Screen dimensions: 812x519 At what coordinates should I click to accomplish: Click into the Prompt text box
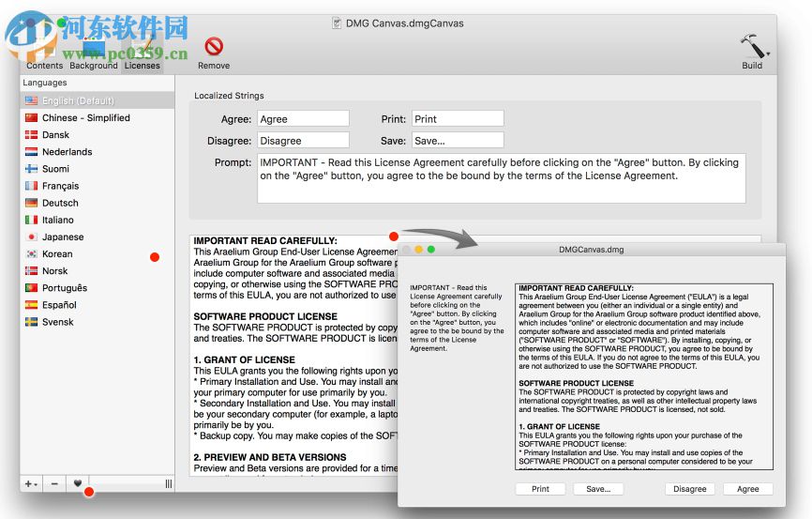(x=502, y=177)
